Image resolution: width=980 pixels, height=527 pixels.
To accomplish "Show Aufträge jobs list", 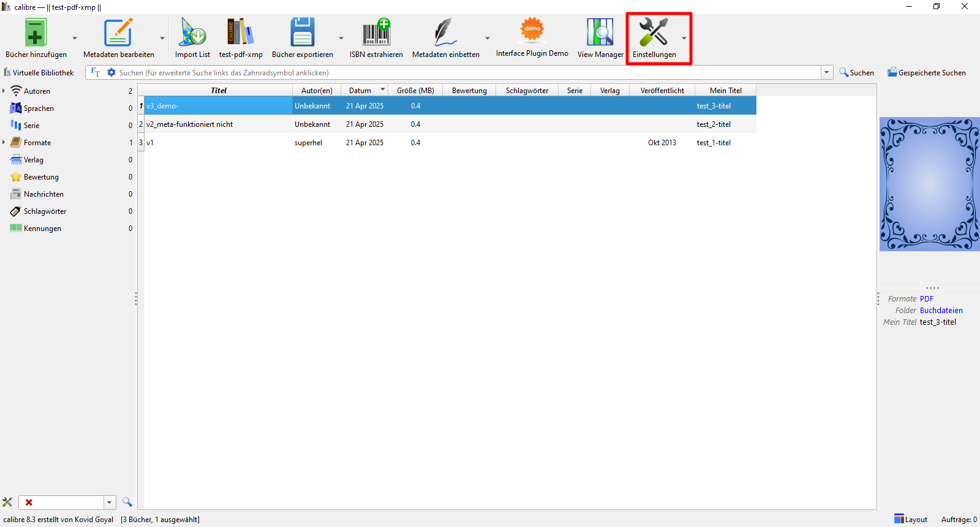I will tap(959, 520).
